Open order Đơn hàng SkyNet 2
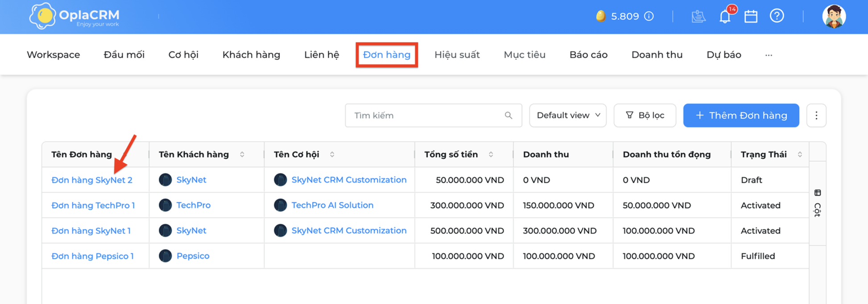This screenshot has height=304, width=868. [x=92, y=180]
